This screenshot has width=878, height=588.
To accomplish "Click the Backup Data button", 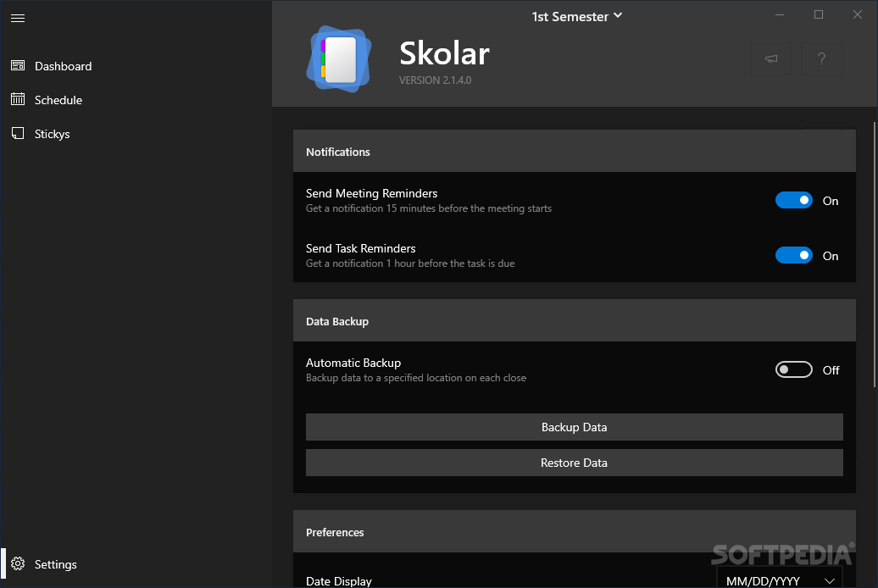I will [574, 427].
